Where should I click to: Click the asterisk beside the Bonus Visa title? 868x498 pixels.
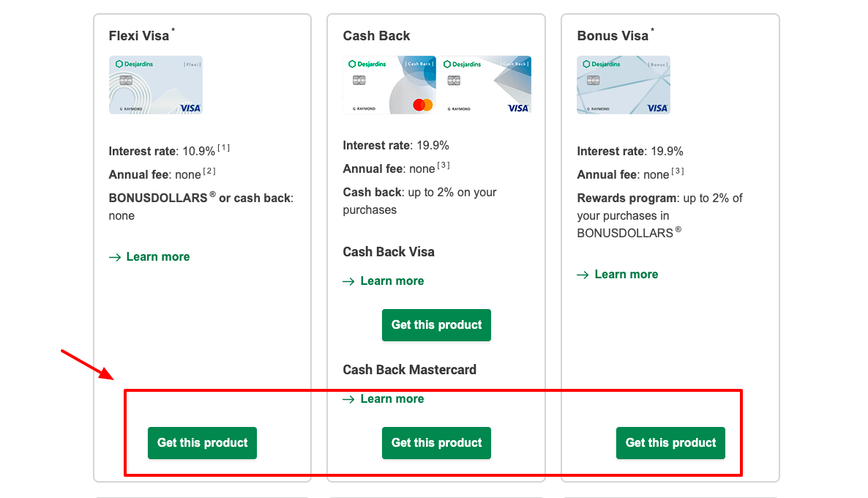click(x=651, y=29)
